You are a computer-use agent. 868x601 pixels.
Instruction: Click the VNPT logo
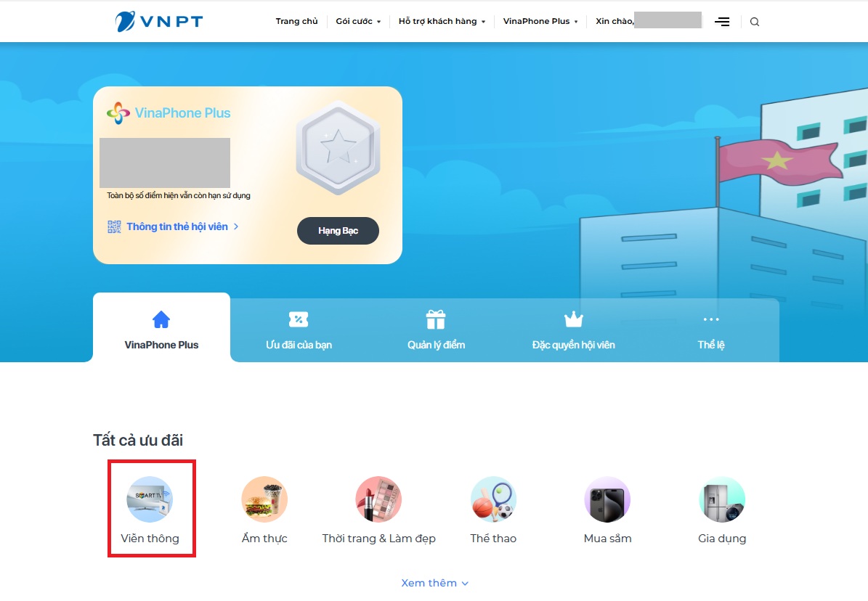(158, 20)
